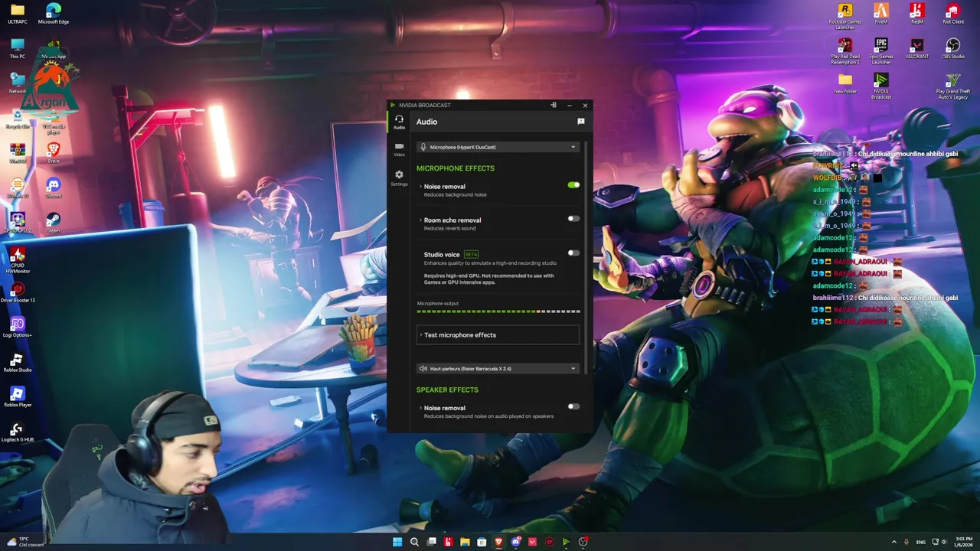Open the Windows Start menu
The image size is (980, 551).
coord(397,542)
